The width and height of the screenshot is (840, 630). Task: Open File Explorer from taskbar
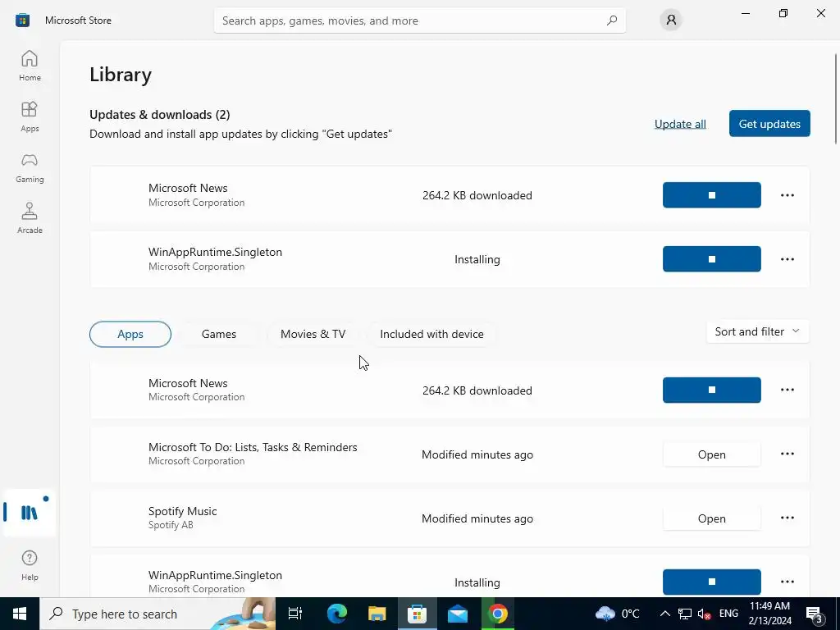(x=377, y=614)
